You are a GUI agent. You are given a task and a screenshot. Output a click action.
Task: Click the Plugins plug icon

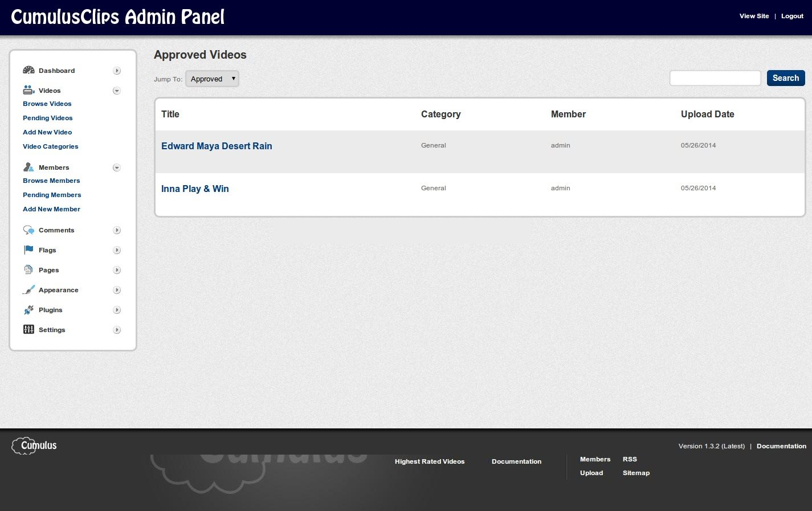tap(28, 309)
